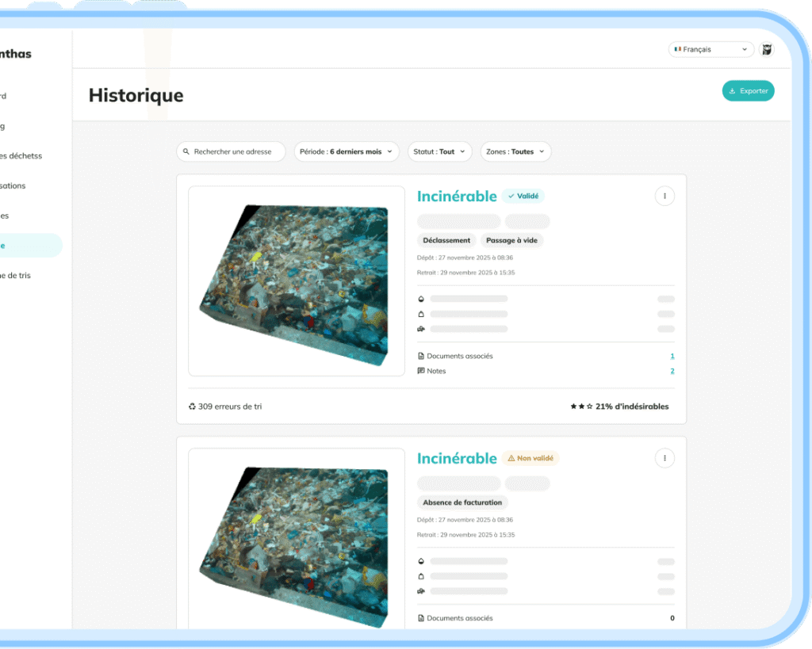
Task: Select the highlighted active sidebar item
Action: tap(31, 246)
